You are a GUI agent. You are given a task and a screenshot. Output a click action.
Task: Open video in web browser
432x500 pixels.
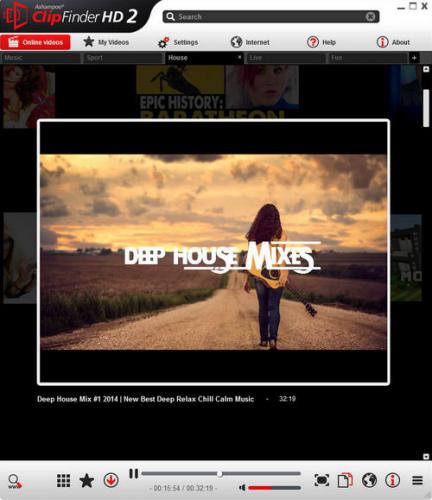pyautogui.click(x=369, y=480)
